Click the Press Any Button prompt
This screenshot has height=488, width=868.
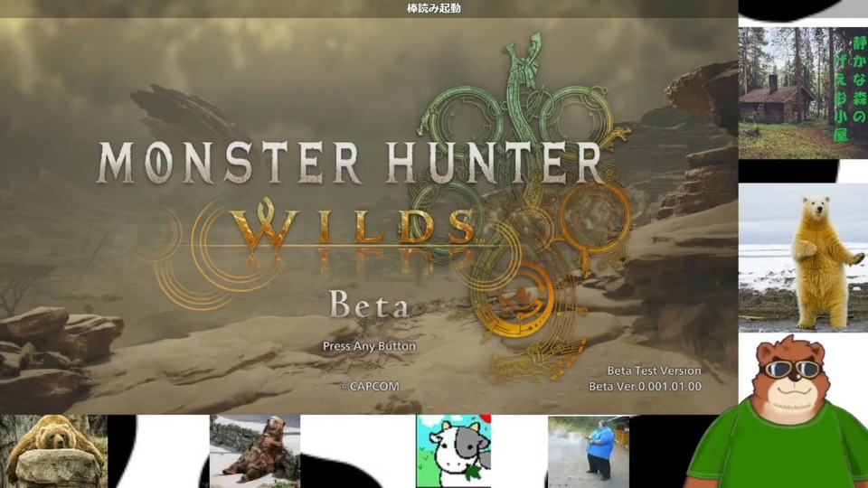369,346
